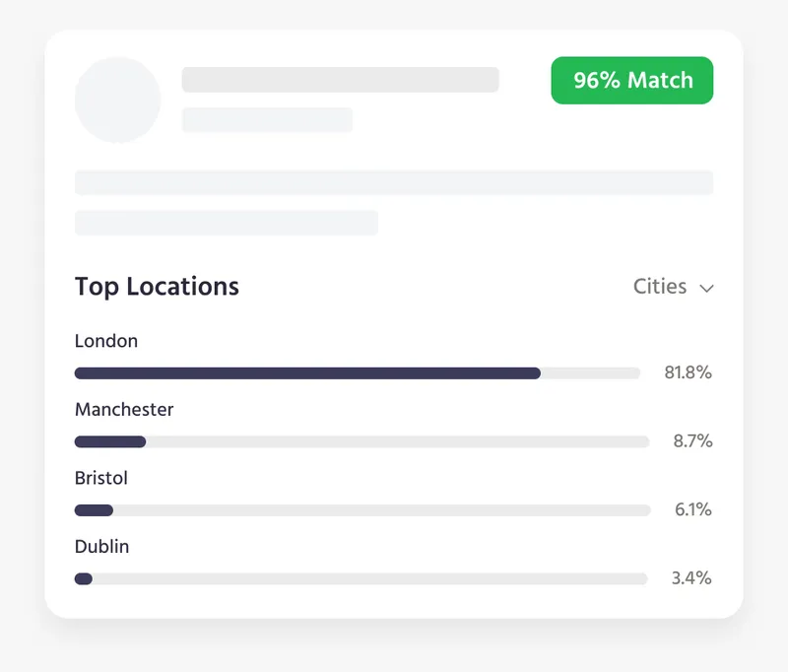788x672 pixels.
Task: Click the 96% Match badge
Action: [x=631, y=81]
